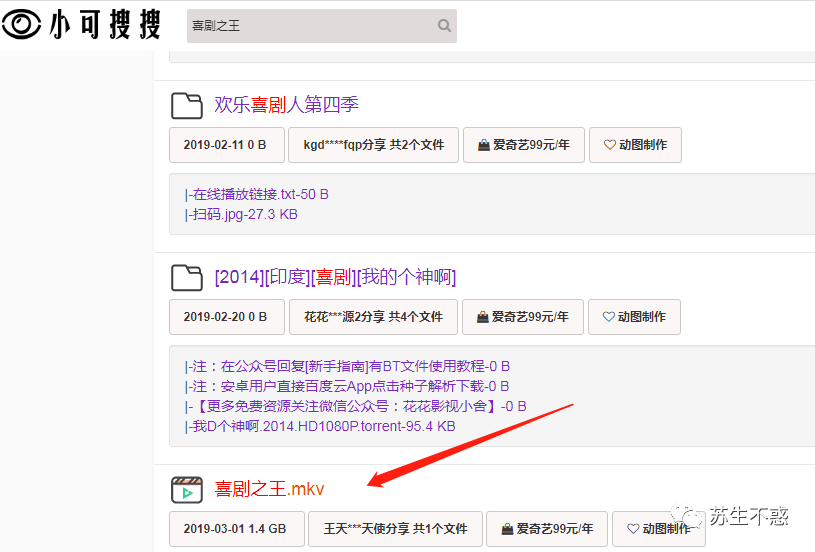Click the 2019-03-01 1.4 GB button

coord(236,529)
